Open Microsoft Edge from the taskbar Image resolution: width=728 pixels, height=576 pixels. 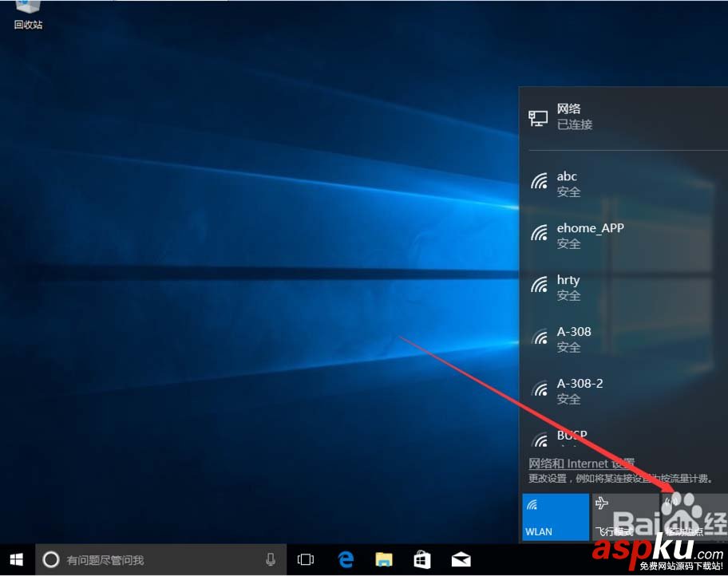tap(345, 559)
